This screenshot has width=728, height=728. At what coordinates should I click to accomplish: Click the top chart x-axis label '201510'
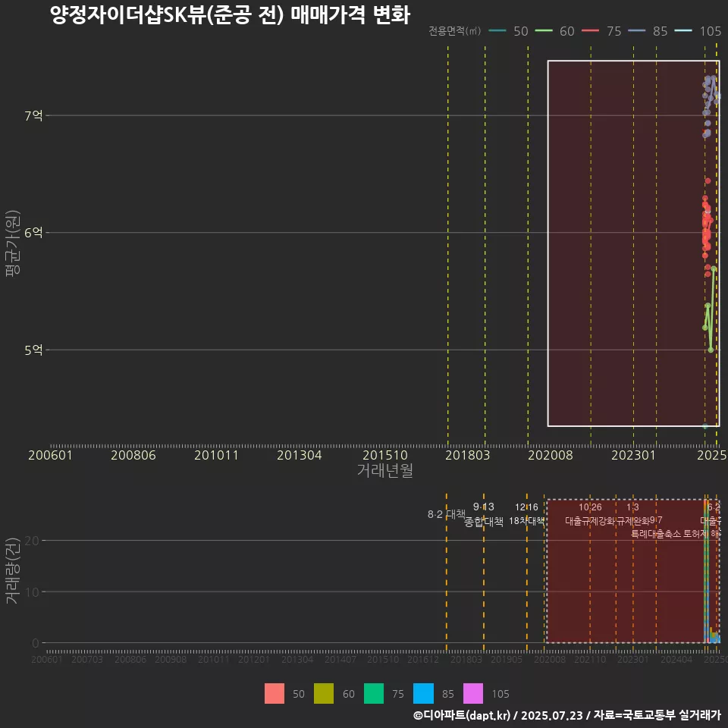point(385,455)
